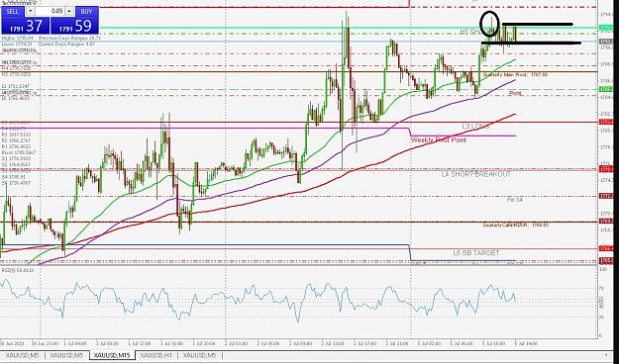Click the BUY button in one-click panel
The image size is (619, 364).
[x=86, y=11]
